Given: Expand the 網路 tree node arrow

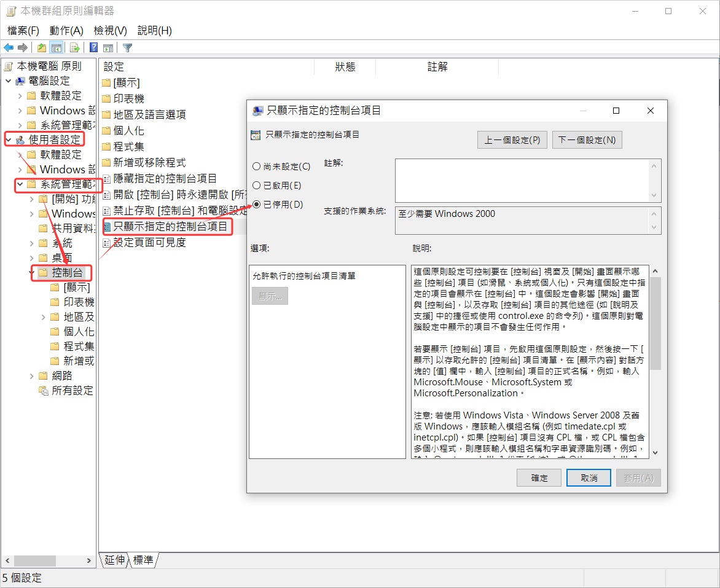Looking at the screenshot, I should click(x=32, y=376).
